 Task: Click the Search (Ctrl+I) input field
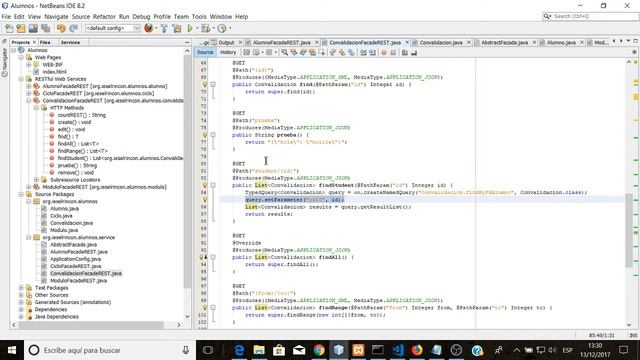[591, 16]
